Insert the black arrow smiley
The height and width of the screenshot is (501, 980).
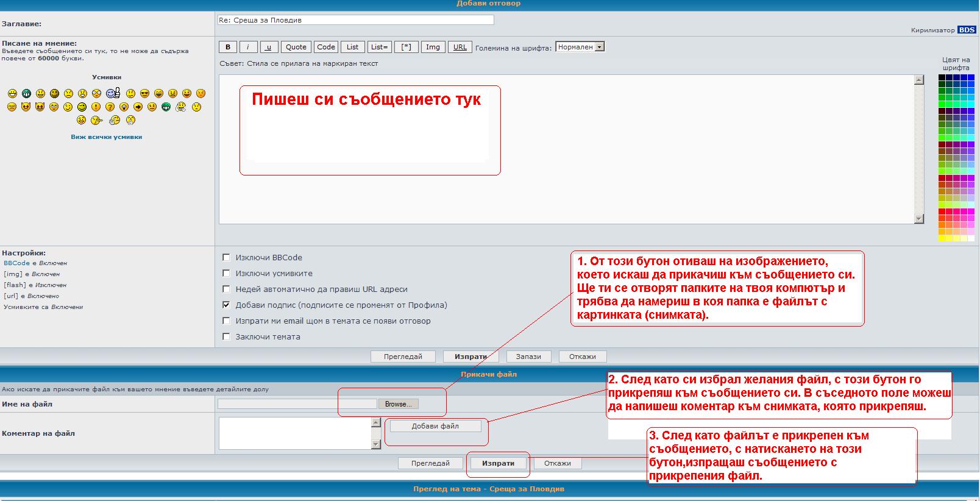click(138, 107)
